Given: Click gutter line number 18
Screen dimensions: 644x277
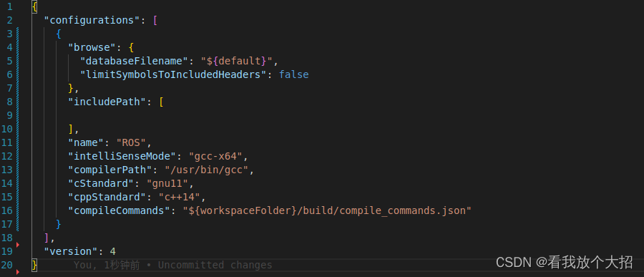Looking at the screenshot, I should 7,238.
